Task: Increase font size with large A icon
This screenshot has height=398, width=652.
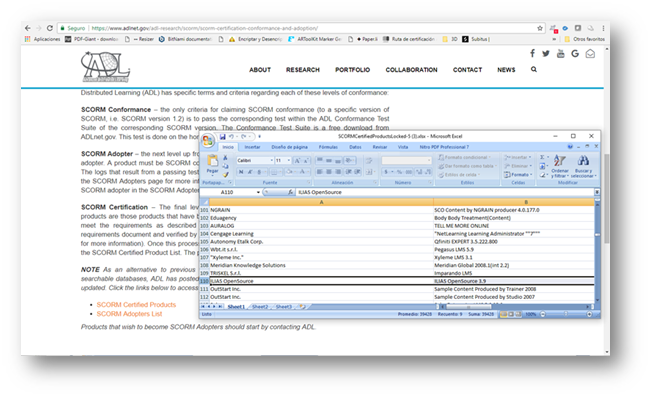Action: 297,161
